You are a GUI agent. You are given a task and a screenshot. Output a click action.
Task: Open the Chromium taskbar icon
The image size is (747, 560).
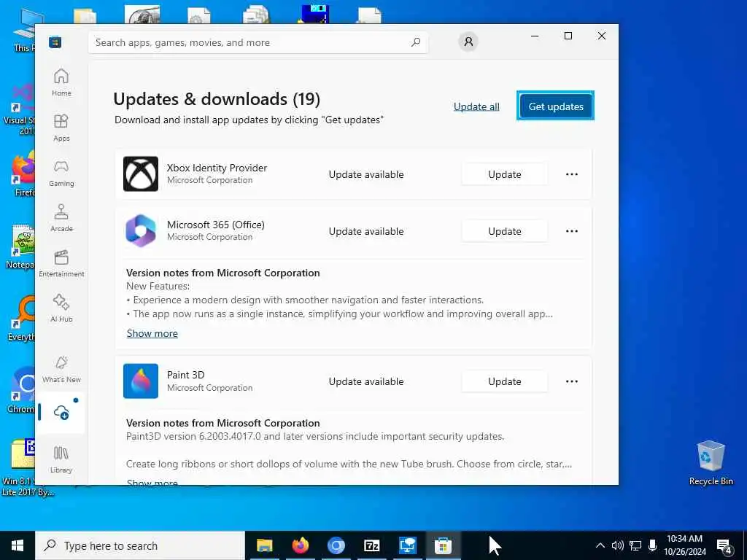336,545
